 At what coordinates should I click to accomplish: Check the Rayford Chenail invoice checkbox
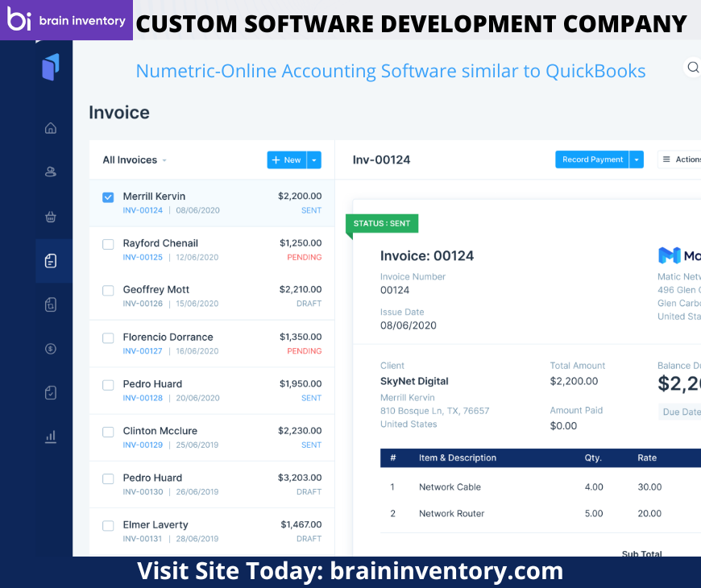point(108,244)
